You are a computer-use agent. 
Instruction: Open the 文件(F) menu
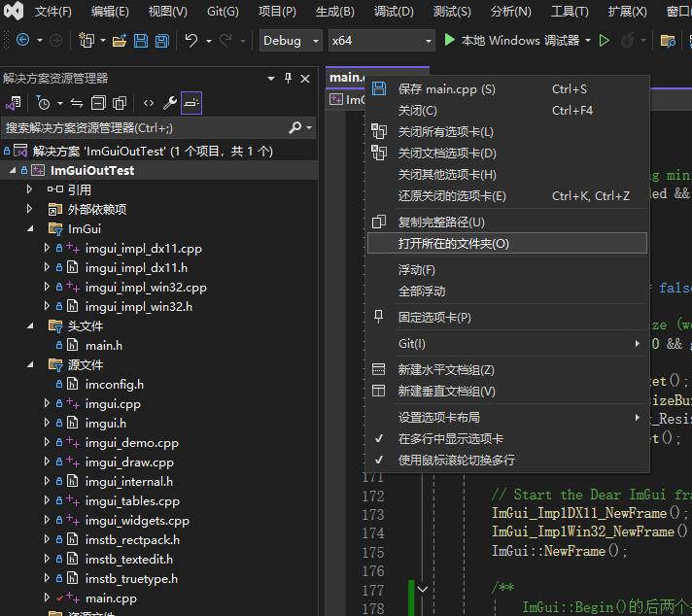[52, 12]
